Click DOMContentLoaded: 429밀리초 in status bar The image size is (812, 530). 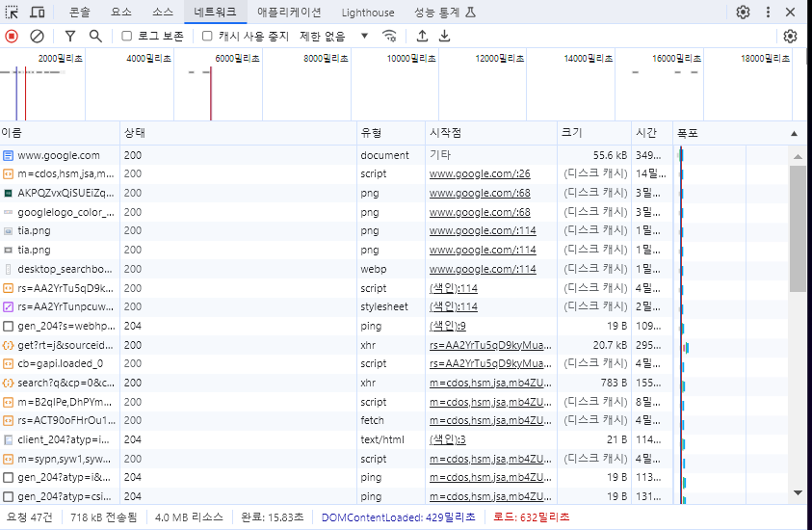click(x=398, y=517)
